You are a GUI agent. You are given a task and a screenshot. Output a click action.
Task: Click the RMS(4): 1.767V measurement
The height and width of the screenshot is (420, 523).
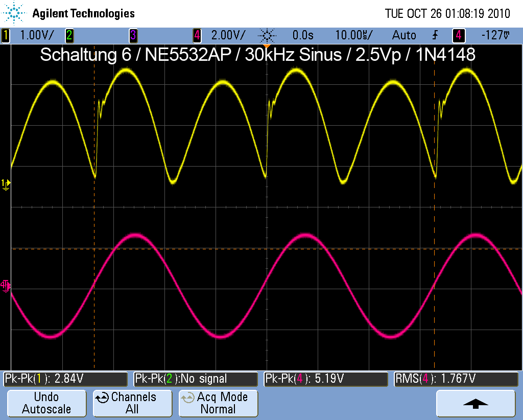click(456, 379)
